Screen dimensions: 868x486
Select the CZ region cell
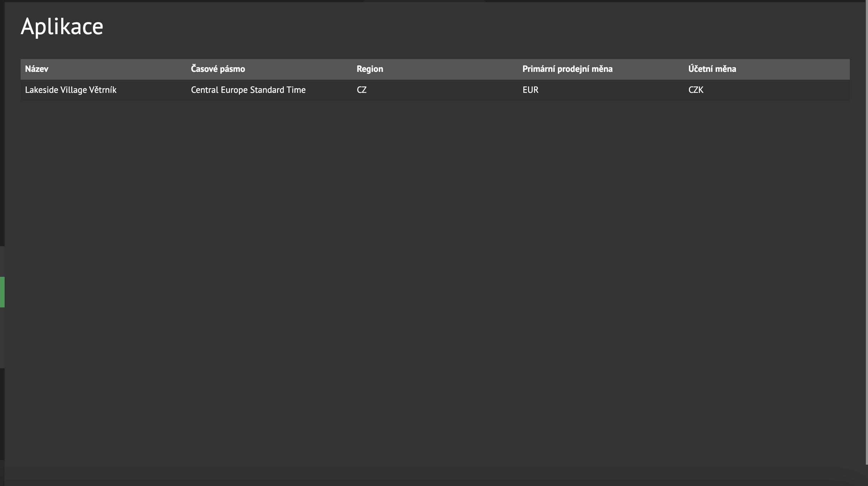[361, 90]
